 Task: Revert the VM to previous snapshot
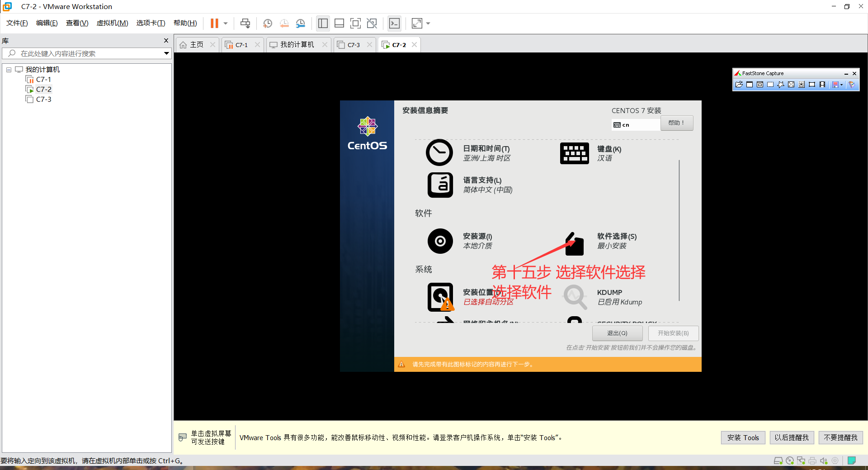(284, 23)
